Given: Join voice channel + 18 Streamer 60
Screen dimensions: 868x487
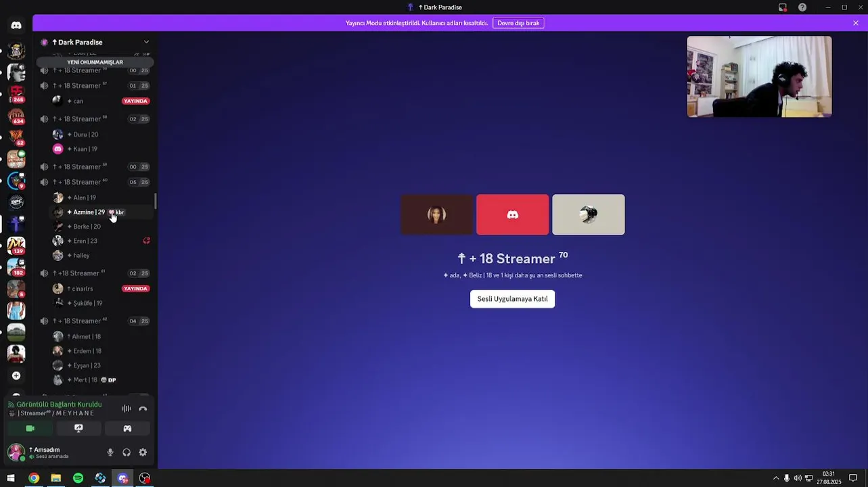Looking at the screenshot, I should point(95,182).
